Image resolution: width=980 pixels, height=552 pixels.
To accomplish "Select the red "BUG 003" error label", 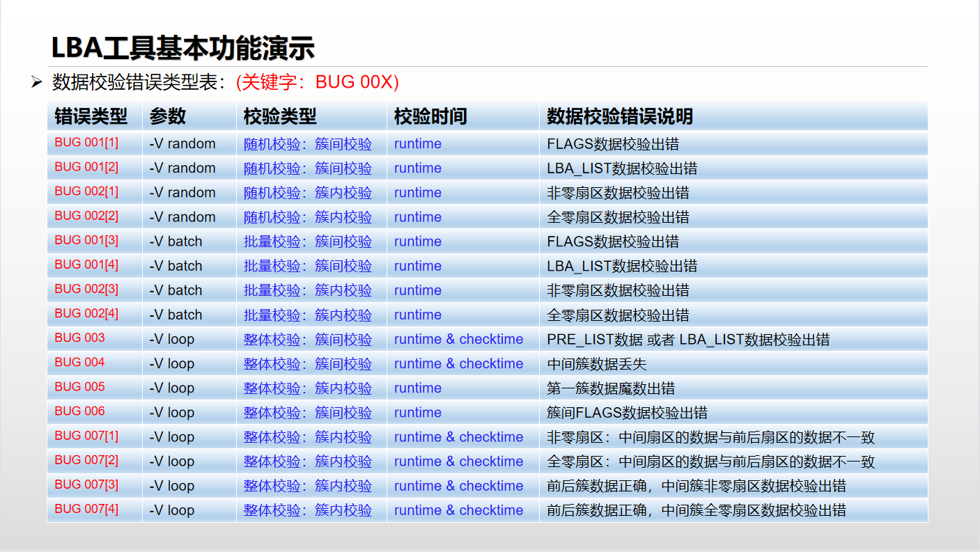I will pyautogui.click(x=72, y=339).
